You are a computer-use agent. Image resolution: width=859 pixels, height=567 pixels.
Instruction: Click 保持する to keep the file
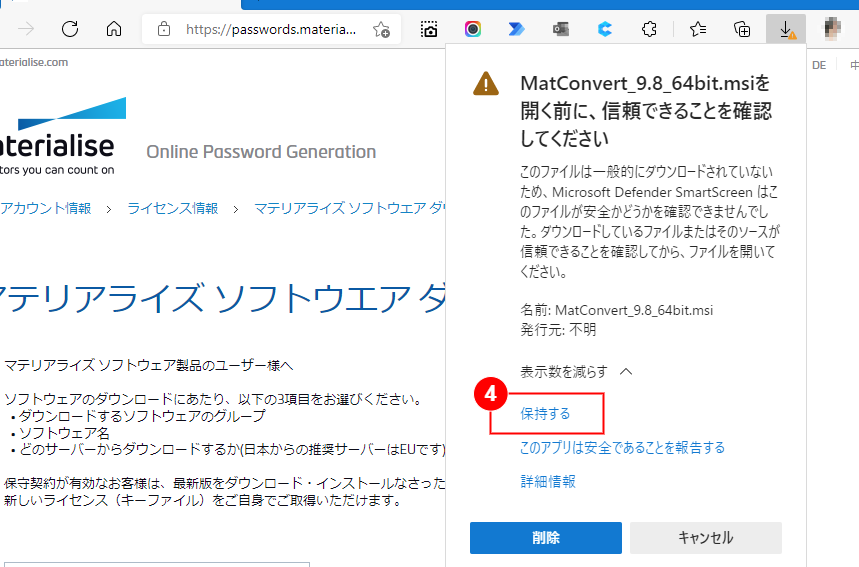545,414
